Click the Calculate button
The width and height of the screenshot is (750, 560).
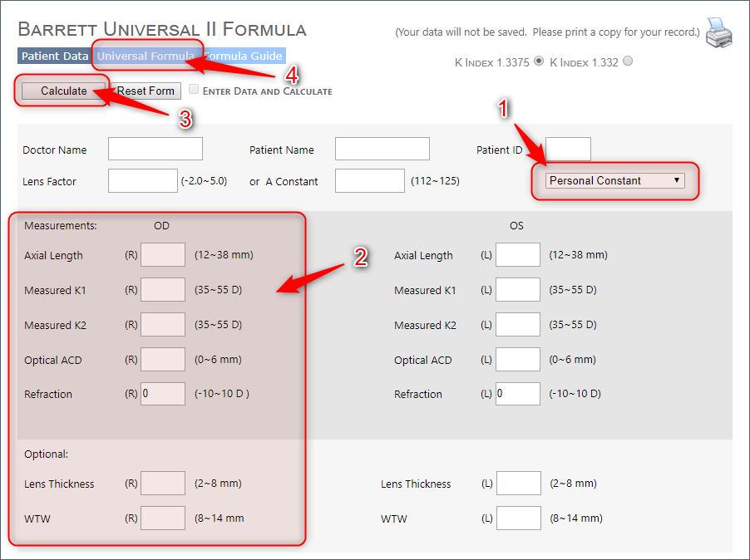(64, 91)
